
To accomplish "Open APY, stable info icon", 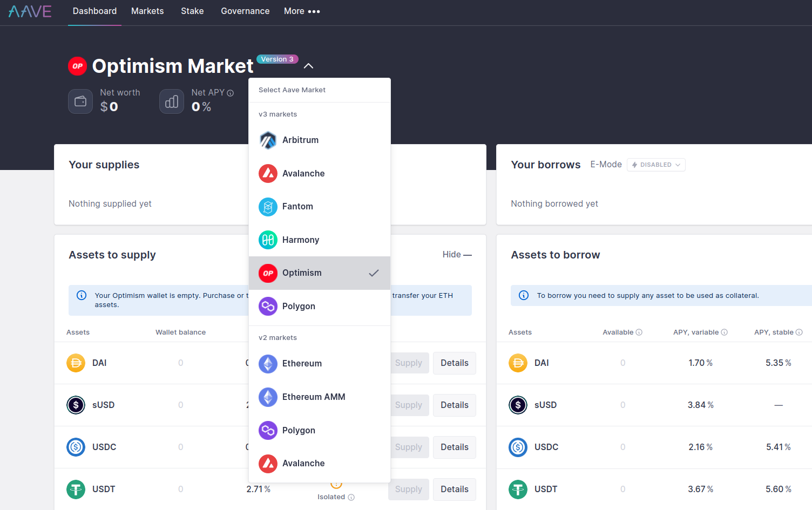I will coord(799,332).
